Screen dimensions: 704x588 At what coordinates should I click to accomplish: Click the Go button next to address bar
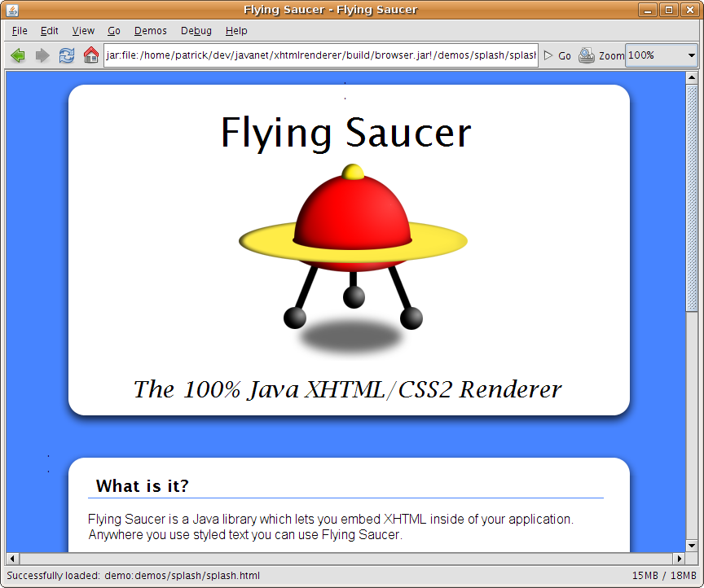pyautogui.click(x=557, y=55)
